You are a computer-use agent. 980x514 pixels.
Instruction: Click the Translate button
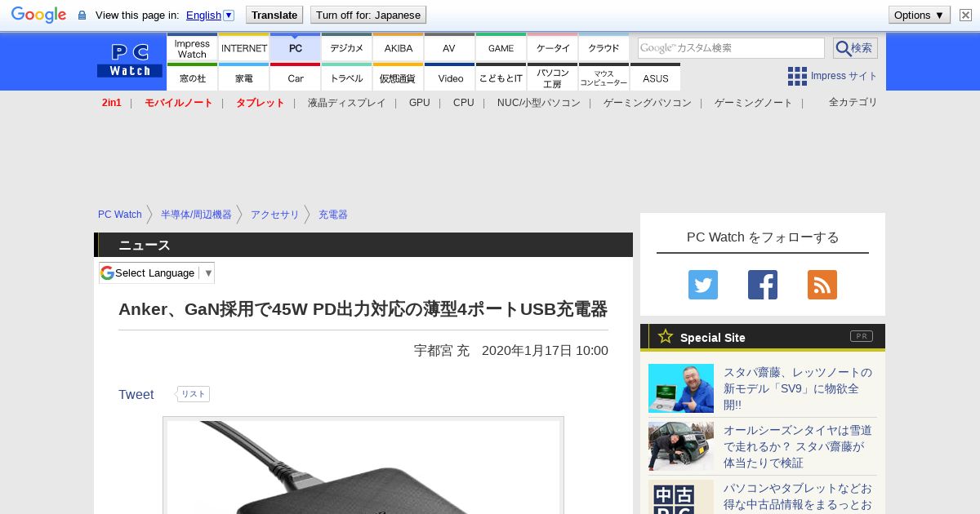click(274, 15)
